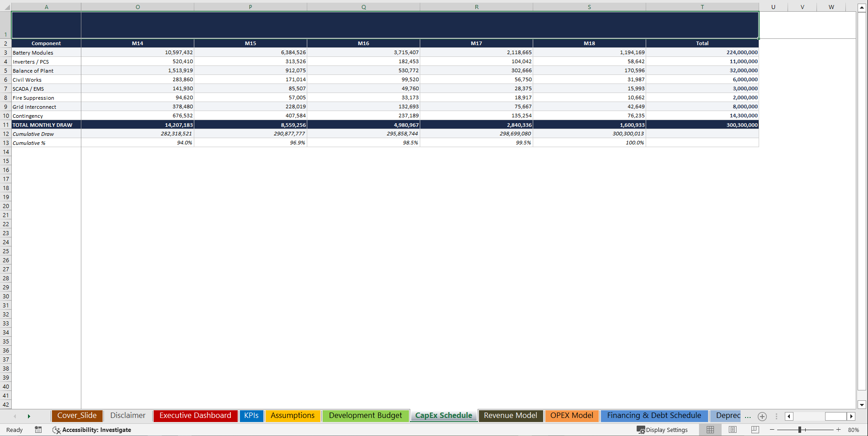868x436 pixels.
Task: Open the vertical three-dot sheet options
Action: click(776, 417)
